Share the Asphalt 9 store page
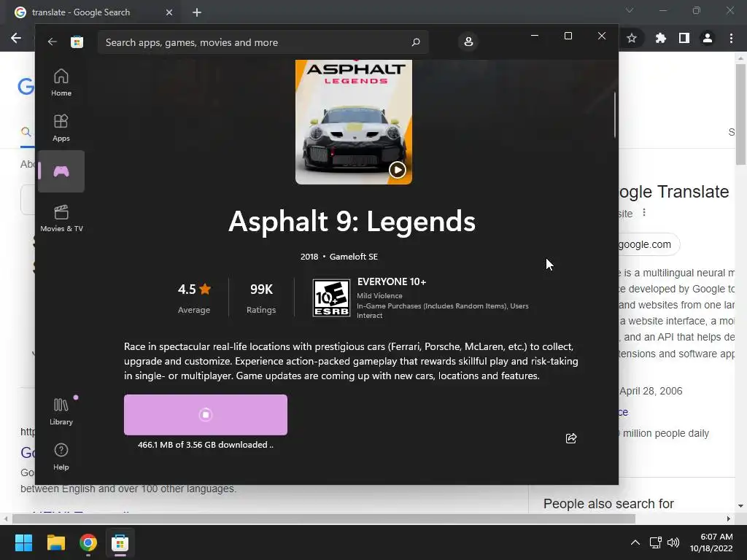The width and height of the screenshot is (747, 560). (x=571, y=438)
